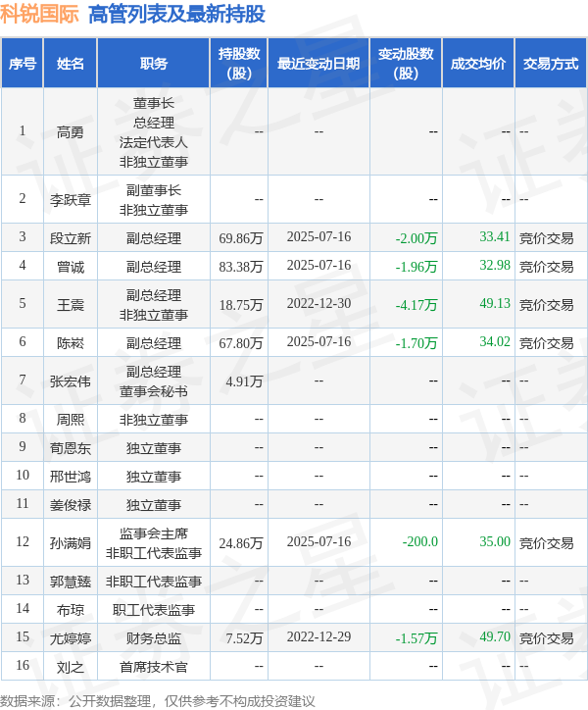Click the average price 49.13
The image size is (588, 710).
click(495, 303)
